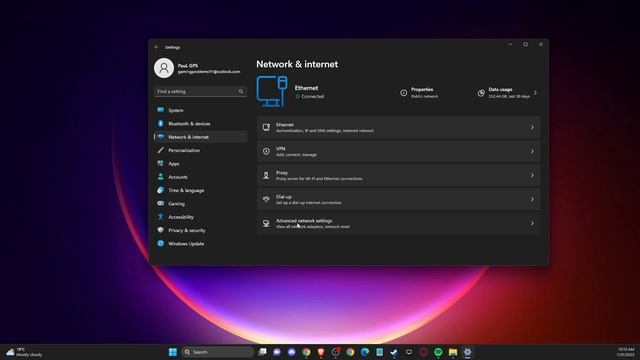
Task: Click the VPN shield icon
Action: point(266,151)
